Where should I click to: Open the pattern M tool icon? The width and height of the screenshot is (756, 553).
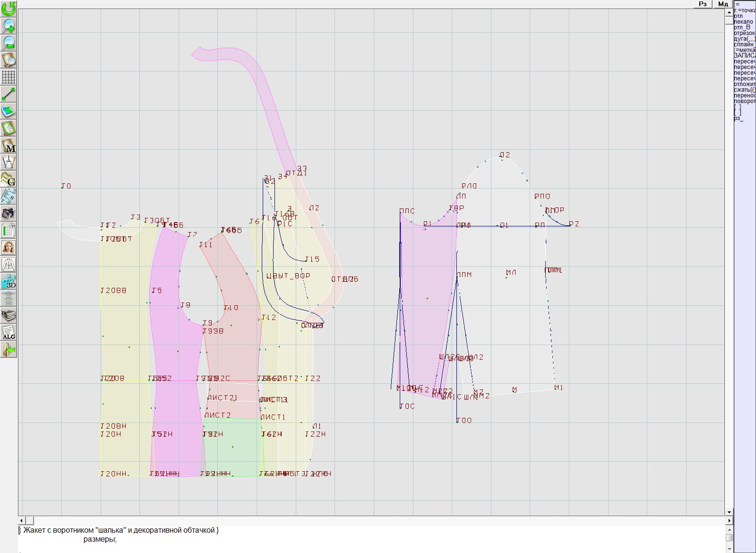pyautogui.click(x=9, y=146)
